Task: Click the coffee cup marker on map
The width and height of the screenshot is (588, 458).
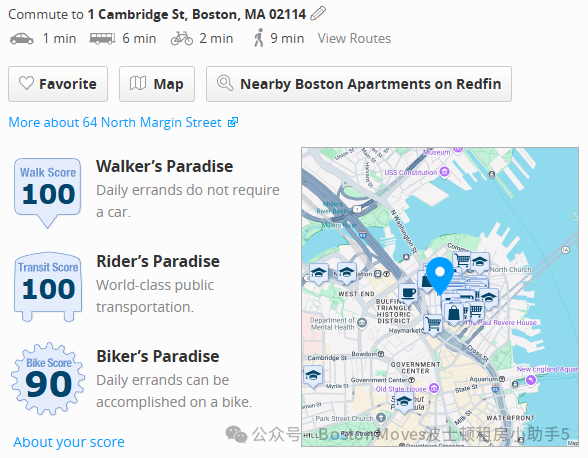Action: pos(408,294)
